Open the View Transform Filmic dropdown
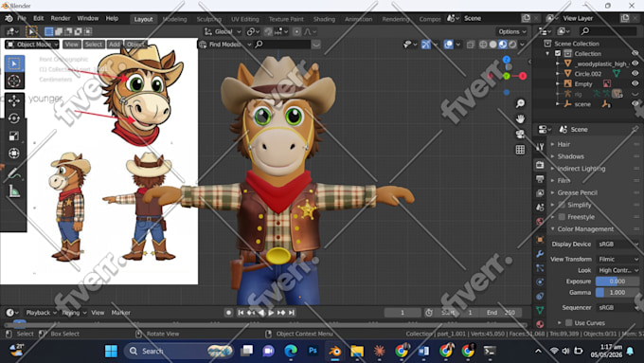The height and width of the screenshot is (363, 644). (x=617, y=259)
